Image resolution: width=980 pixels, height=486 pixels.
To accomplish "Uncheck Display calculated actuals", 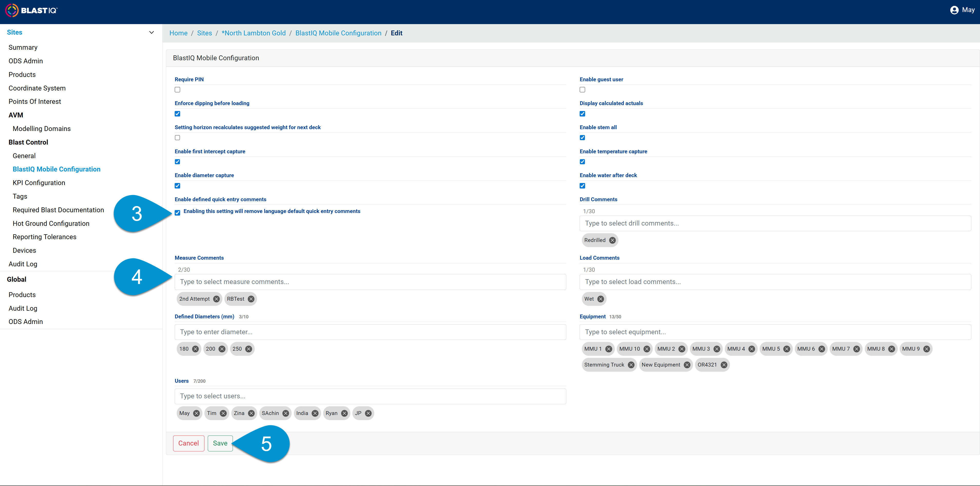I will (x=582, y=114).
